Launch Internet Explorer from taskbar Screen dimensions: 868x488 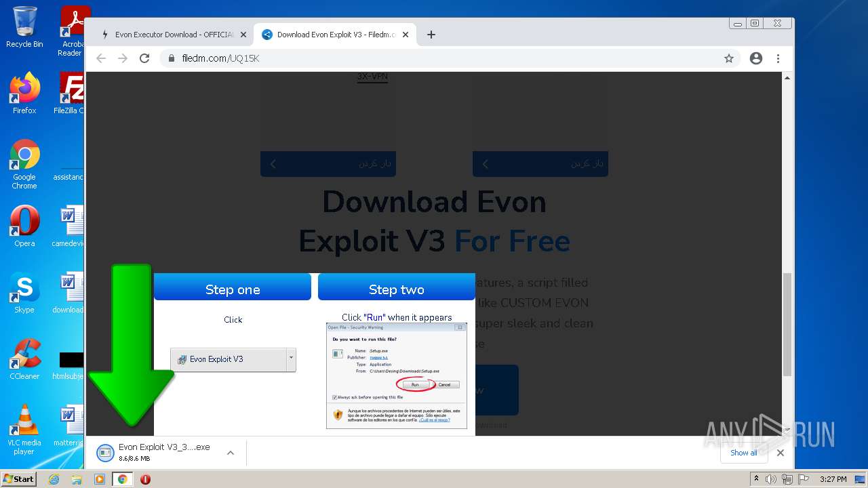pyautogui.click(x=54, y=479)
